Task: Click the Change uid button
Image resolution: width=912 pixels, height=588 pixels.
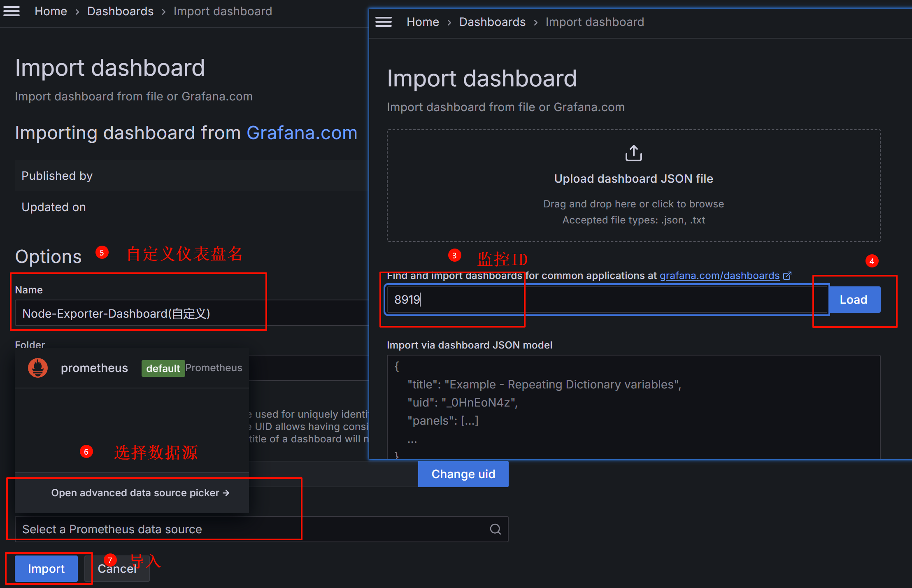Action: 463,474
